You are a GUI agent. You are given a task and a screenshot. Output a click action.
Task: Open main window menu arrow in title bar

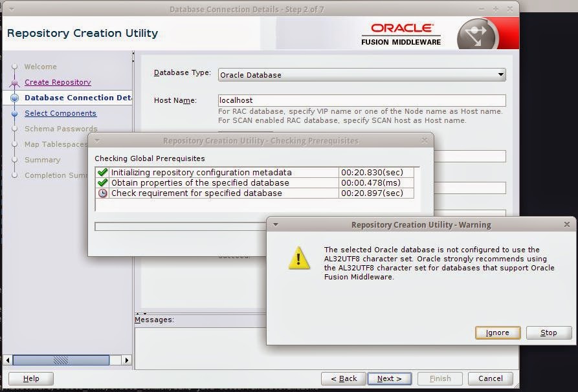pyautogui.click(x=12, y=9)
